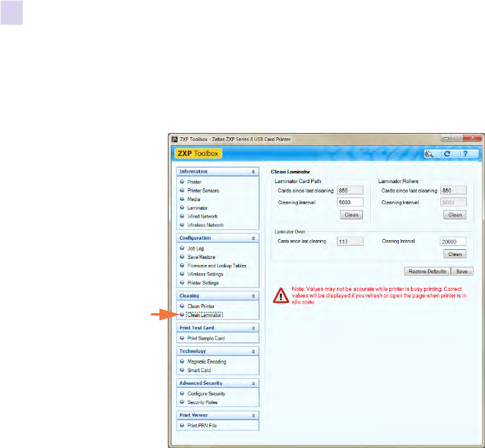Click Card Path cards since last cleaning field
The width and height of the screenshot is (485, 448).
350,190
